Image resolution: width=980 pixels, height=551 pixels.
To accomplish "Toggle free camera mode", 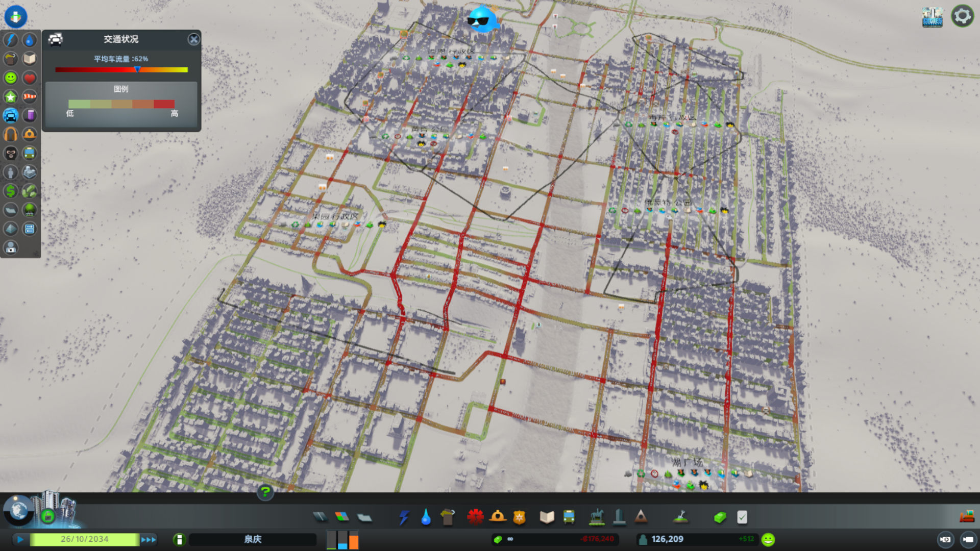I will pyautogui.click(x=968, y=539).
